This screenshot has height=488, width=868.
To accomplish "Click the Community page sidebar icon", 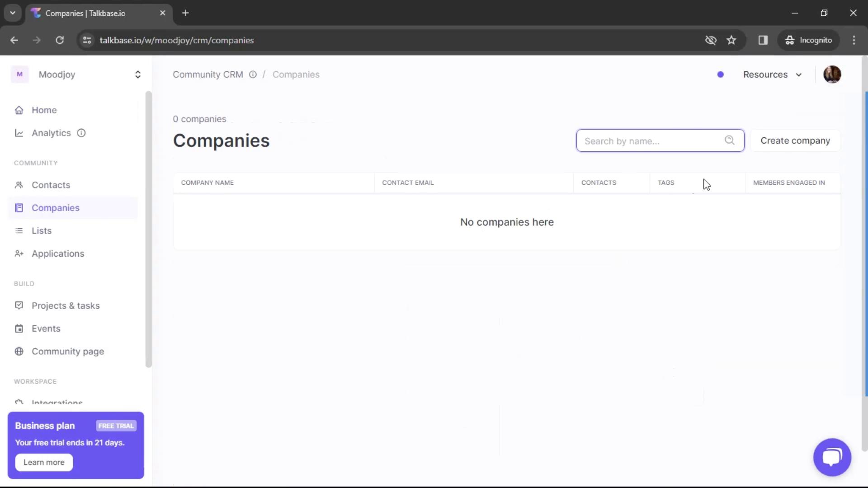I will pyautogui.click(x=19, y=352).
